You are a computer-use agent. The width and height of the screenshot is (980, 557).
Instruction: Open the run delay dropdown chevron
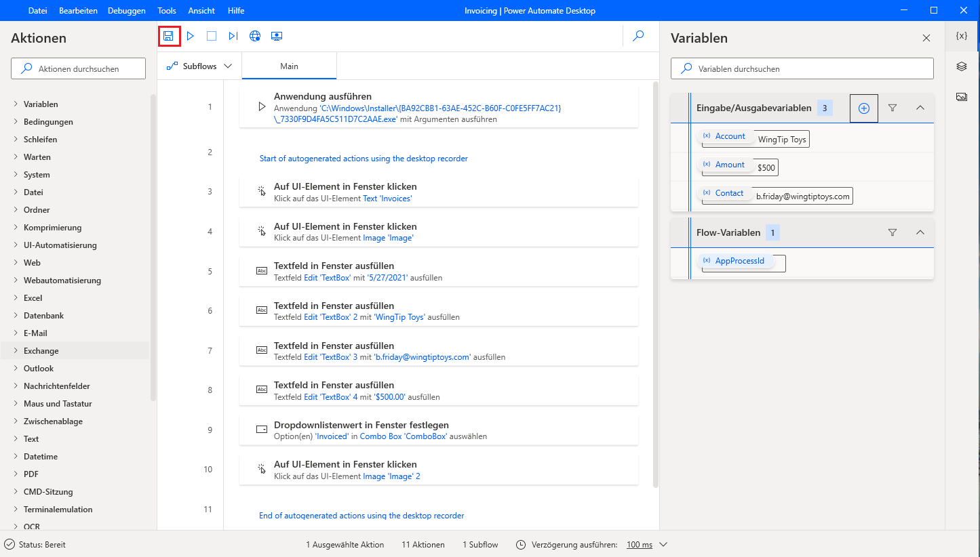[x=664, y=545]
